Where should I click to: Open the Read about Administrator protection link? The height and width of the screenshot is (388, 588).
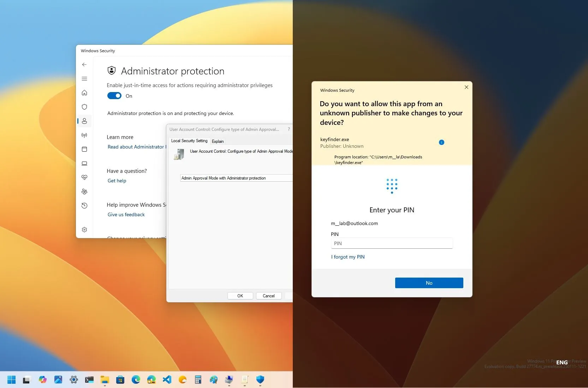pyautogui.click(x=137, y=147)
